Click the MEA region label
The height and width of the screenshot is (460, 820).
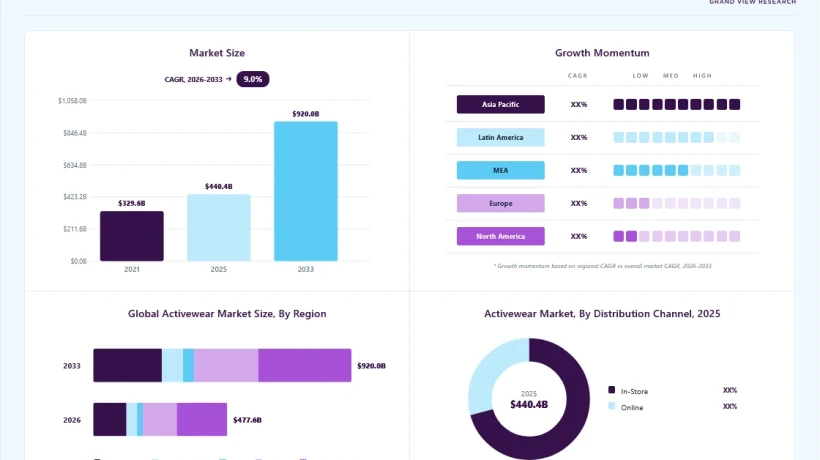pos(500,170)
